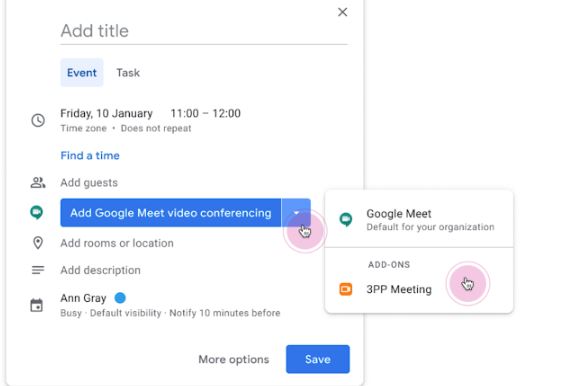565x386 pixels.
Task: Edit Busy, Default visibility, Notify 10 minutes before
Action: [x=170, y=313]
